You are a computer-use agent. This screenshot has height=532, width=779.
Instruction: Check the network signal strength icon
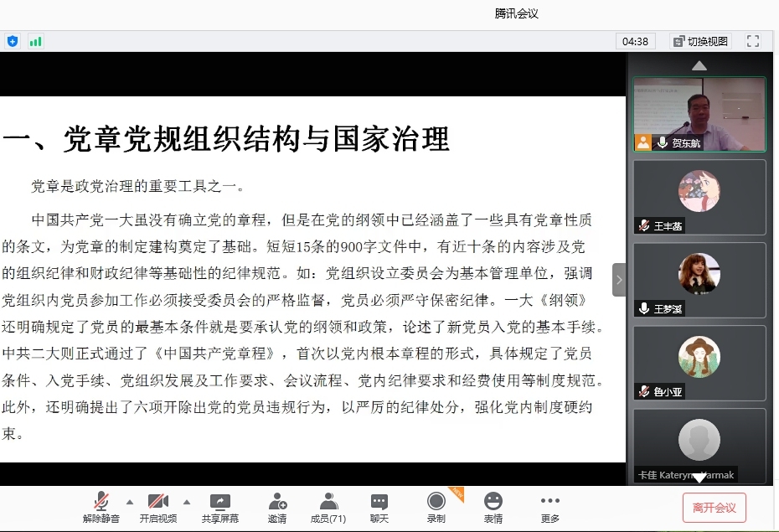[x=35, y=41]
